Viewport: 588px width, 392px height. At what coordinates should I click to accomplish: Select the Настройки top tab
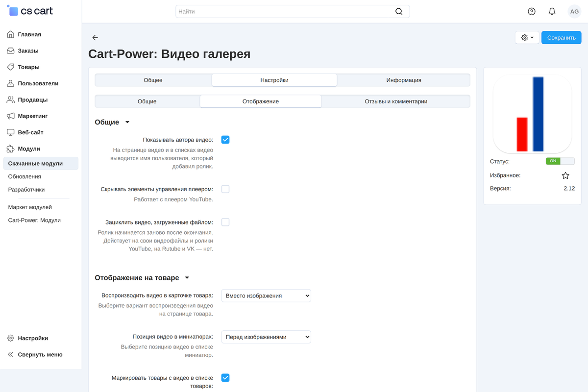[x=274, y=80]
